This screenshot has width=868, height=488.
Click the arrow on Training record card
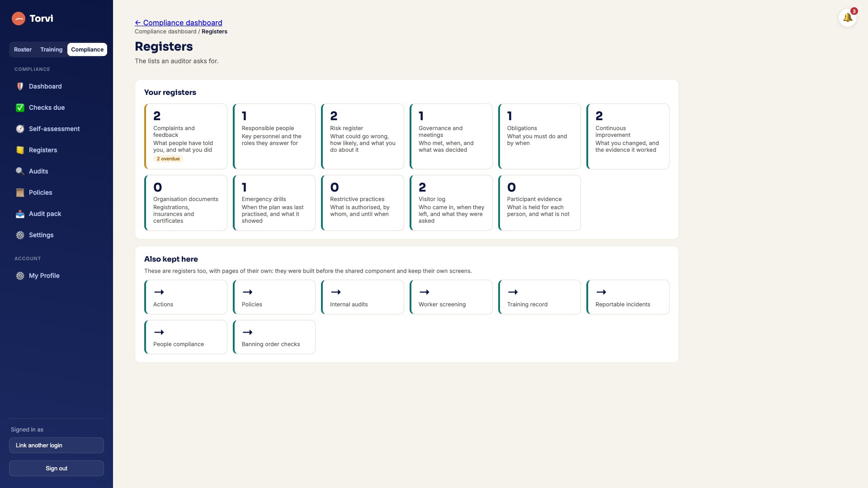pyautogui.click(x=513, y=292)
